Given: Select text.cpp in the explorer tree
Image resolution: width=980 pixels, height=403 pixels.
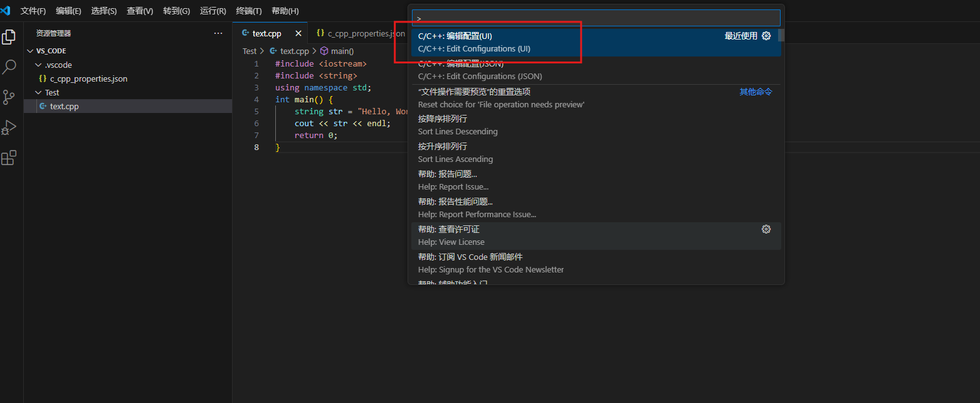Looking at the screenshot, I should point(128,106).
